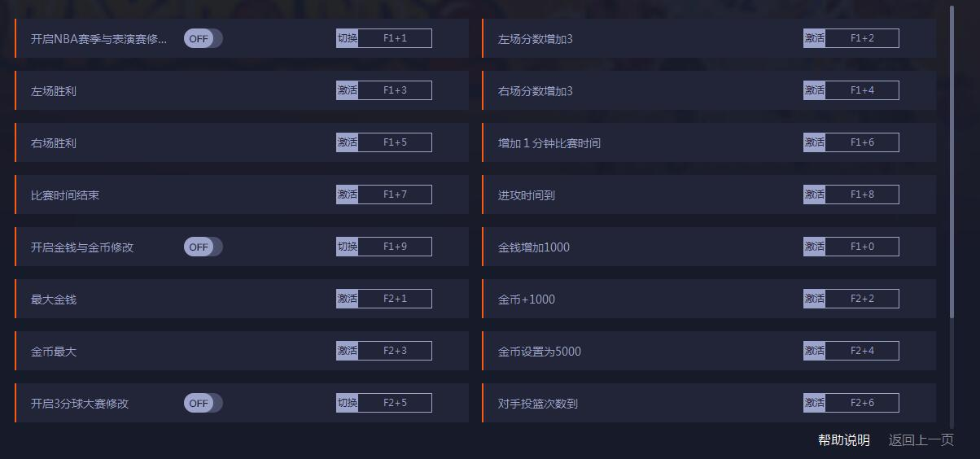Toggle the 开启NBA赛季与表演赛修改 switch
Viewport: 980px width, 459px height.
pos(203,38)
